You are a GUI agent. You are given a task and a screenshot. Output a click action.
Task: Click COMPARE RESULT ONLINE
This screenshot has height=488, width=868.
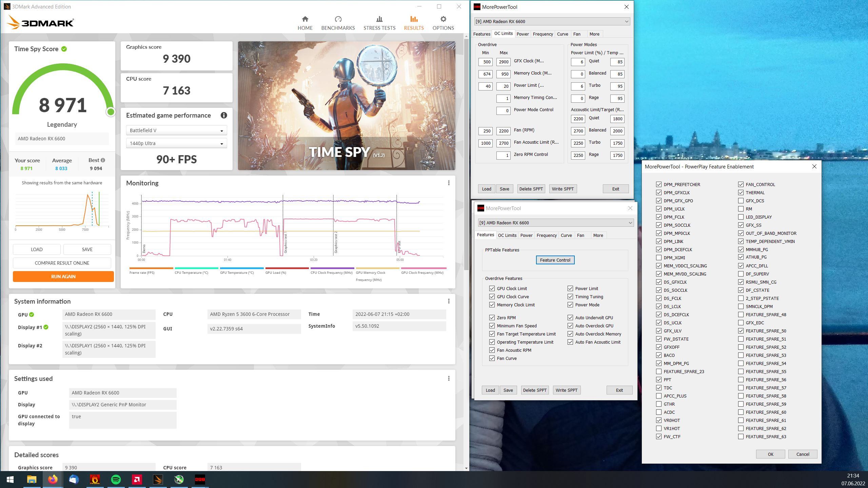pos(62,263)
